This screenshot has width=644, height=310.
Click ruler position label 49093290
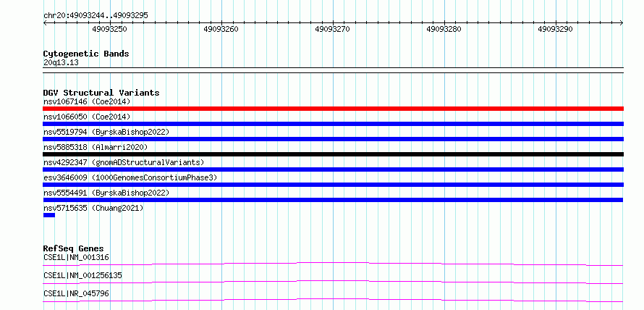(555, 29)
